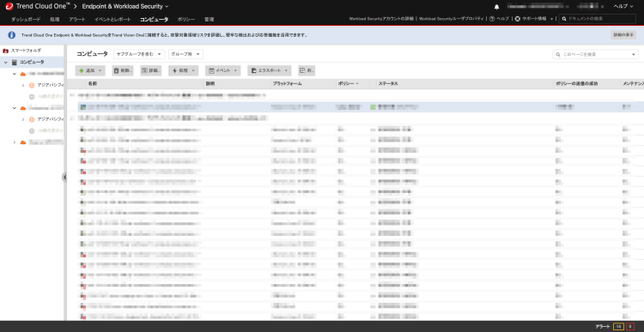Open the search options arrow in このページを検索

(x=633, y=54)
